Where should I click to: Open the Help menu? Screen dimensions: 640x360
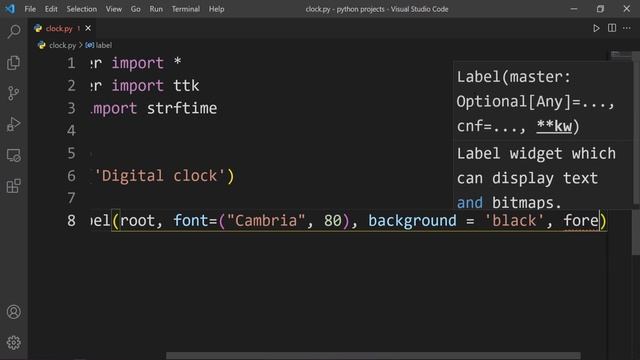216,9
